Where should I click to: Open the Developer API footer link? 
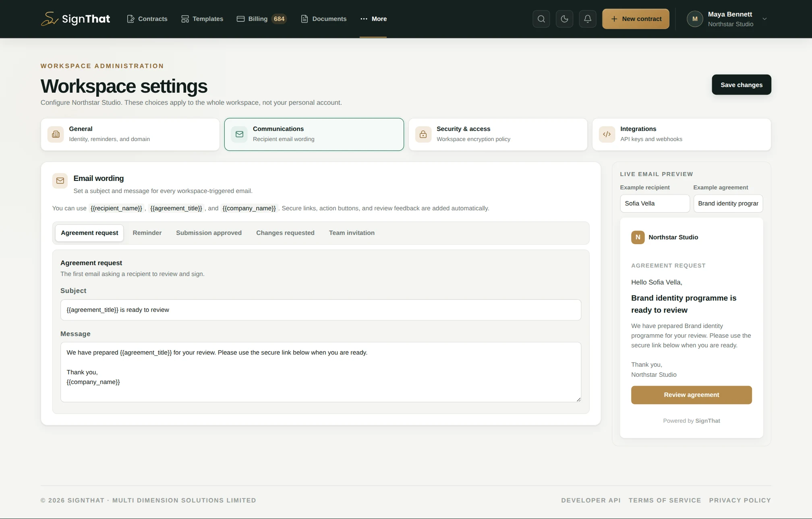pos(591,500)
